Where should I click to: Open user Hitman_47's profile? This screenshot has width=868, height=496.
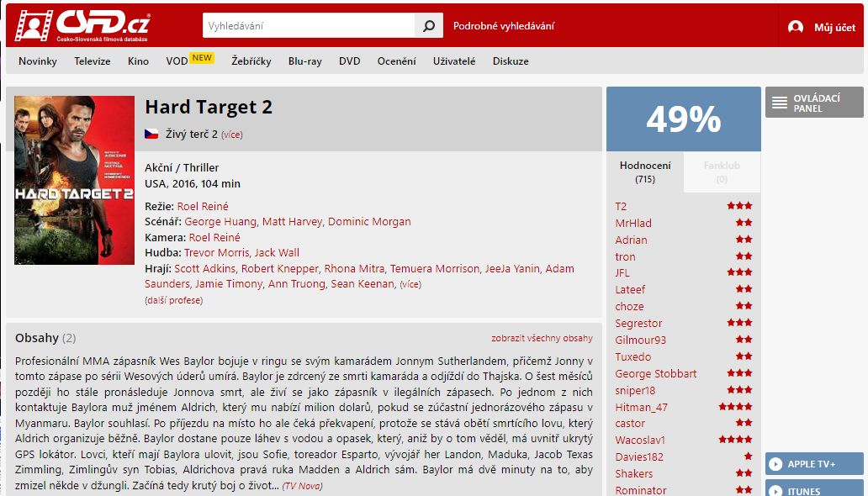click(641, 407)
